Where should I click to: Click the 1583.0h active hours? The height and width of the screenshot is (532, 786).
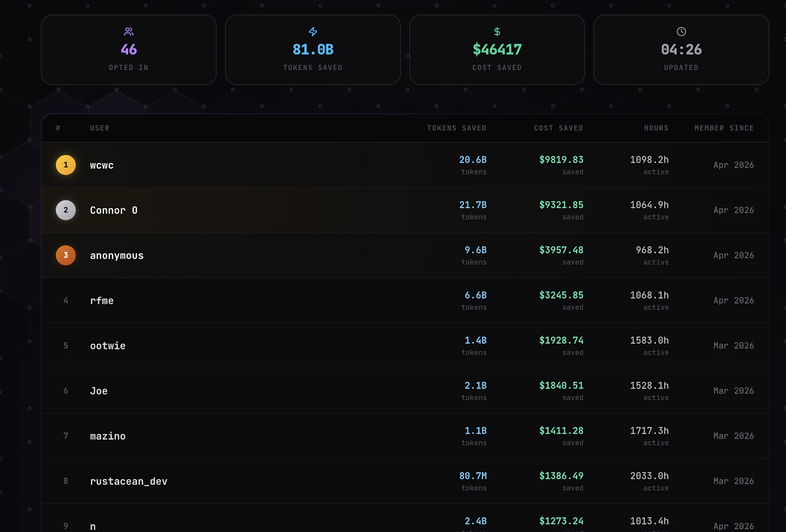pyautogui.click(x=649, y=340)
